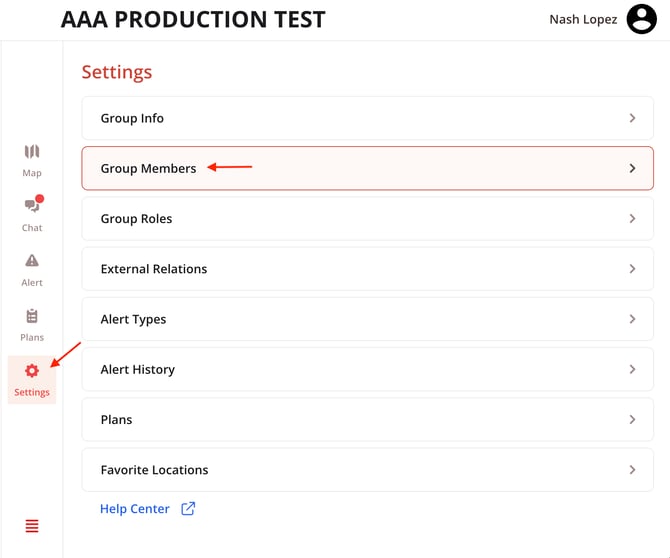This screenshot has width=670, height=558.
Task: Click the Alert triangle icon
Action: [32, 261]
